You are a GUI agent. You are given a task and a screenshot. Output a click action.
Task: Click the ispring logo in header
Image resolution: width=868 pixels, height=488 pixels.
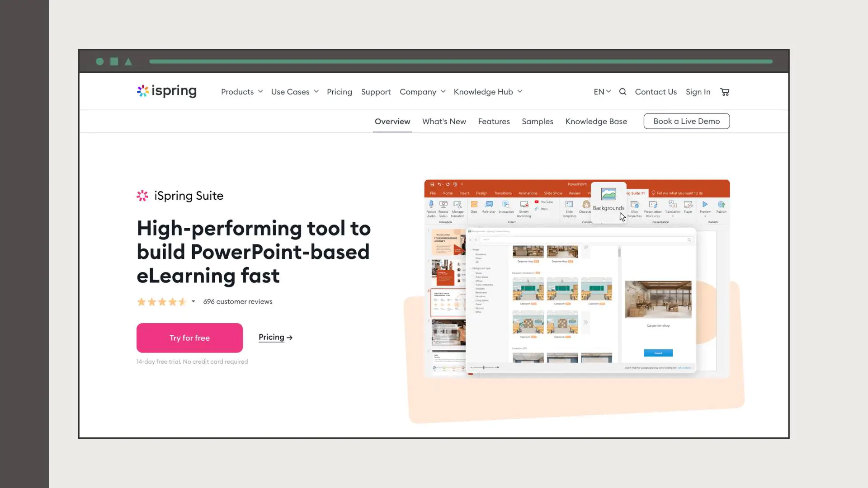point(167,91)
